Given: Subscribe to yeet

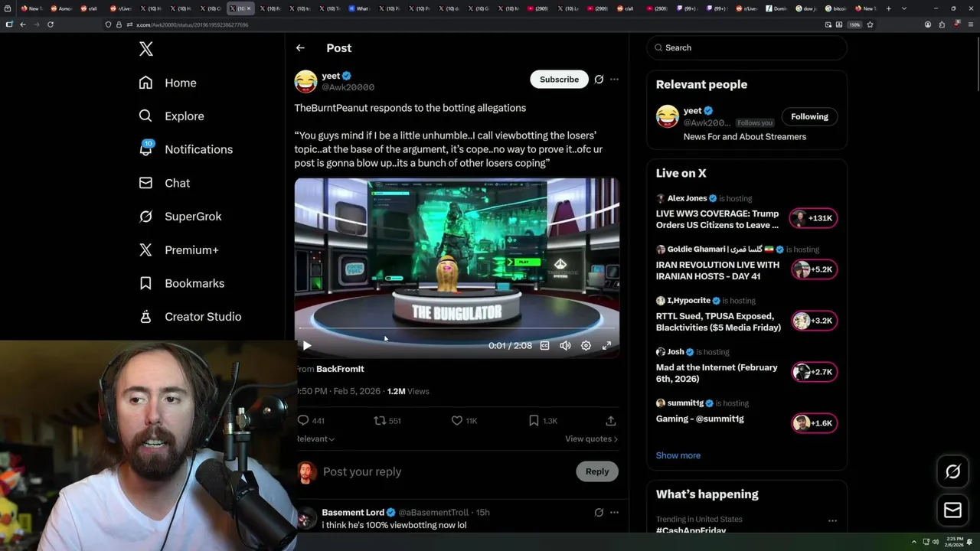Looking at the screenshot, I should pos(559,80).
